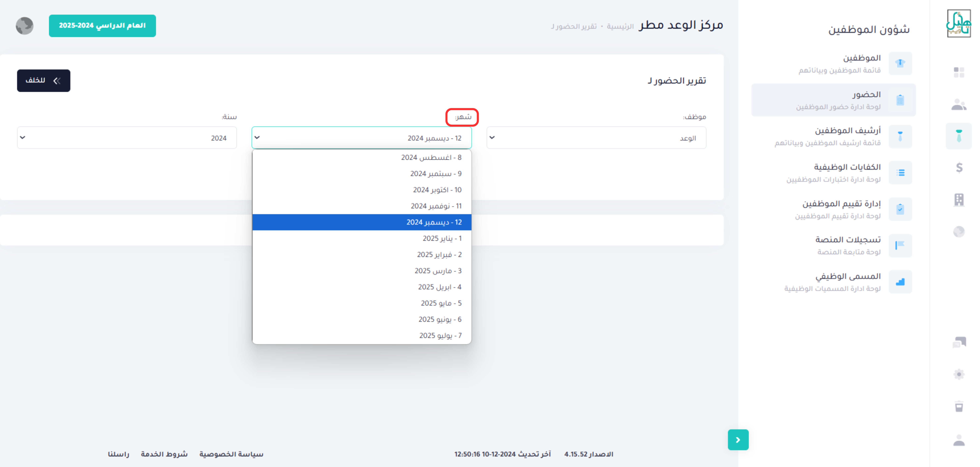The width and height of the screenshot is (980, 467).
Task: Click the العام الدراسي 2024-2025 button
Action: pyautogui.click(x=102, y=26)
